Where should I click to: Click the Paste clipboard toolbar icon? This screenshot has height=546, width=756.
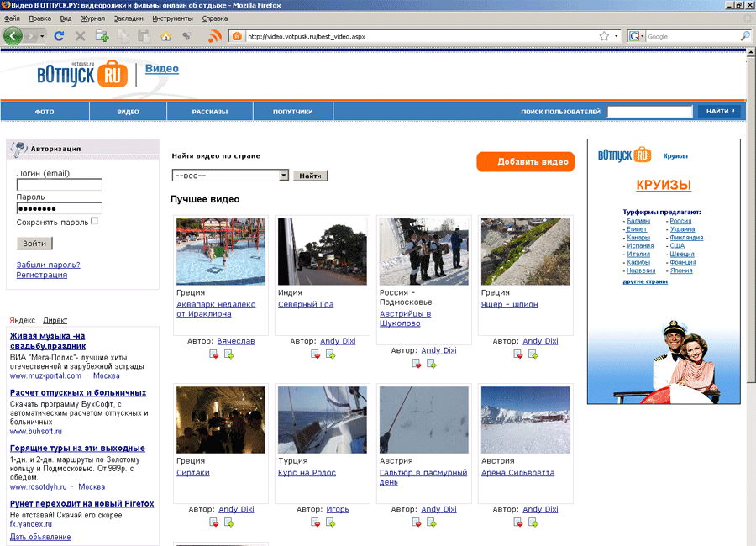click(x=144, y=36)
